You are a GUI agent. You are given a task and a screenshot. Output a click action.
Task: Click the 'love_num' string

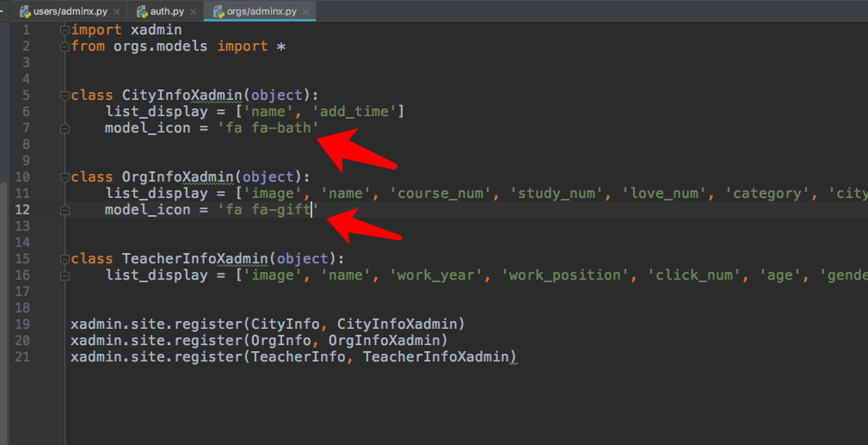point(664,194)
